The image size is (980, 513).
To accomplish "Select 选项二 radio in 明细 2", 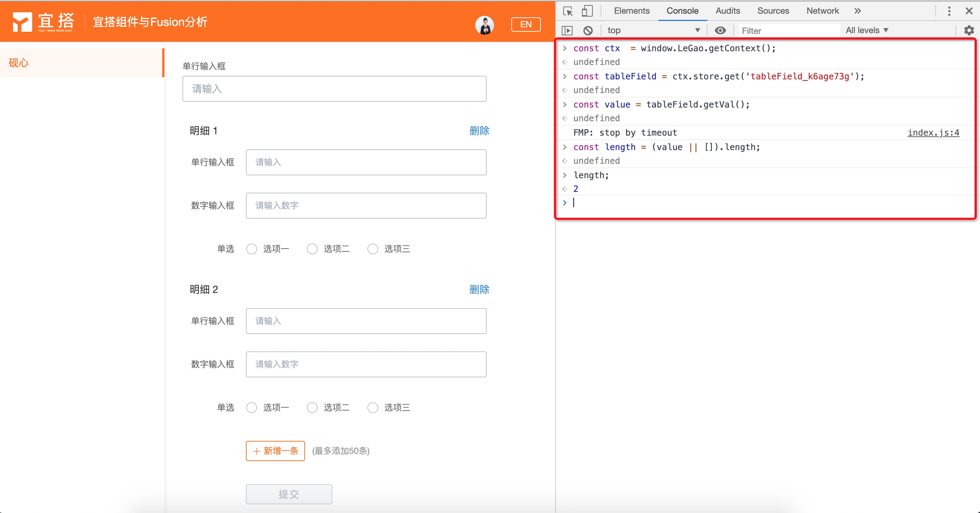I will (312, 408).
